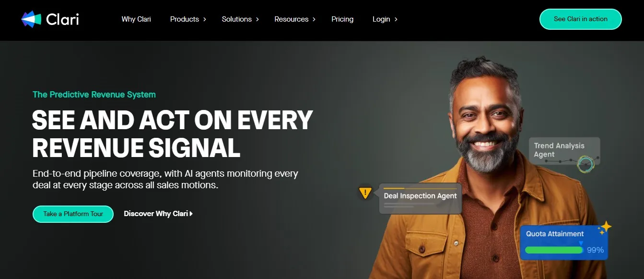Open the Why Clari menu item
Viewport: 644px width, 279px height.
coord(136,19)
